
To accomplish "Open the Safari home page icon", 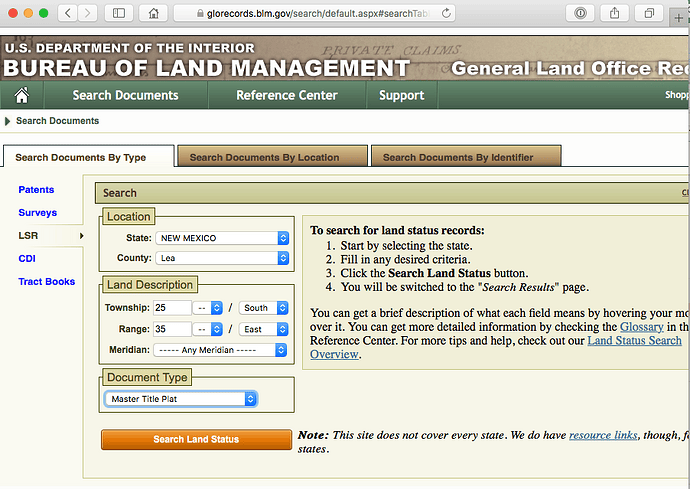I will 153,13.
